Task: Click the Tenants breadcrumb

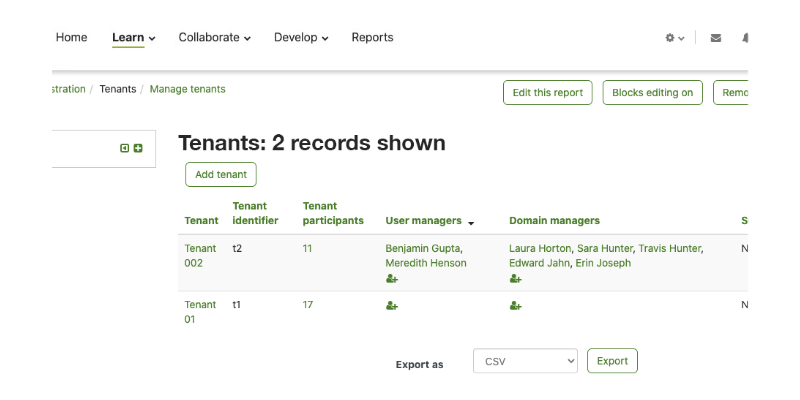Action: pos(118,89)
